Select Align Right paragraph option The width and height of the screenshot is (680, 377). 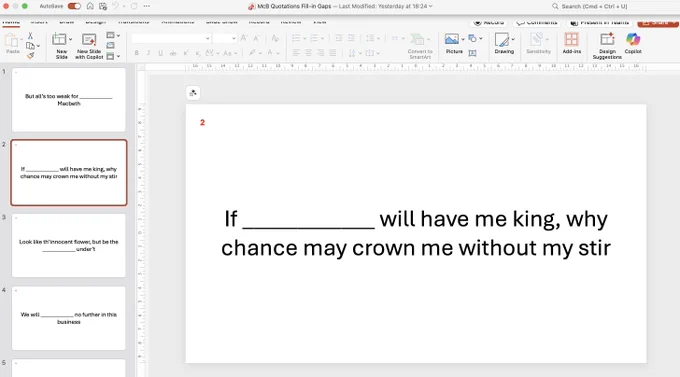(320, 53)
